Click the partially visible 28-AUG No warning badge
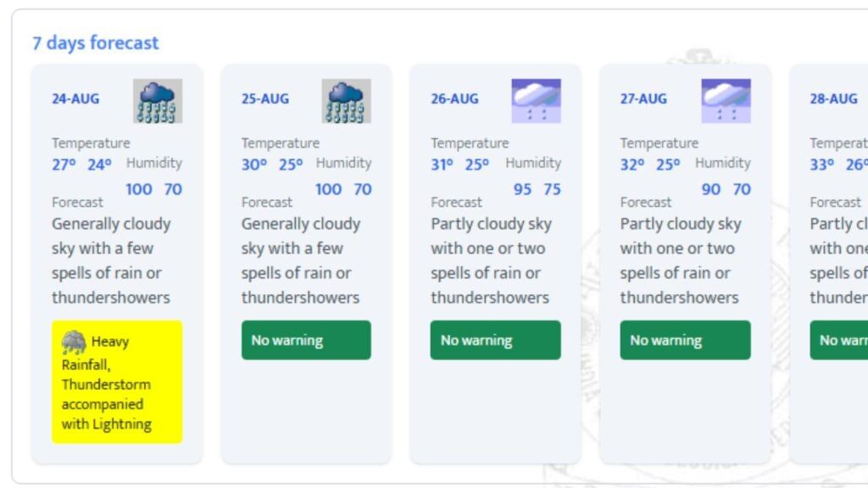 pyautogui.click(x=838, y=341)
